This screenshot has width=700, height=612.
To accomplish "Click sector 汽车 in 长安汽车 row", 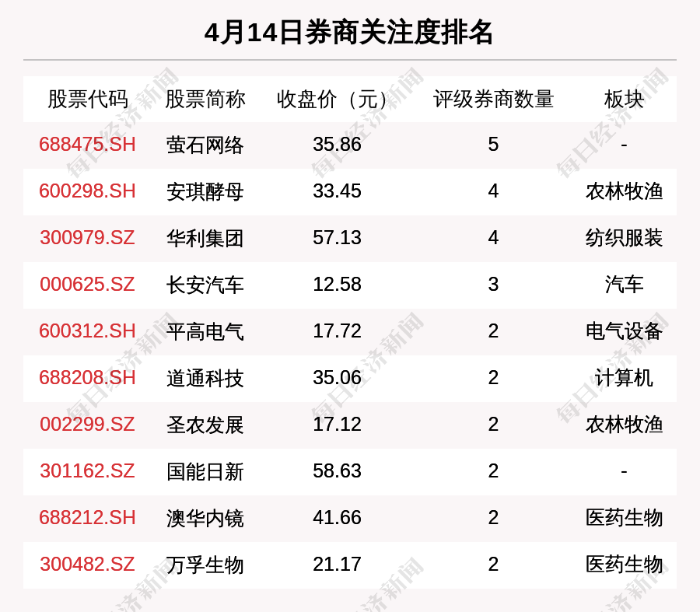I will click(624, 285).
